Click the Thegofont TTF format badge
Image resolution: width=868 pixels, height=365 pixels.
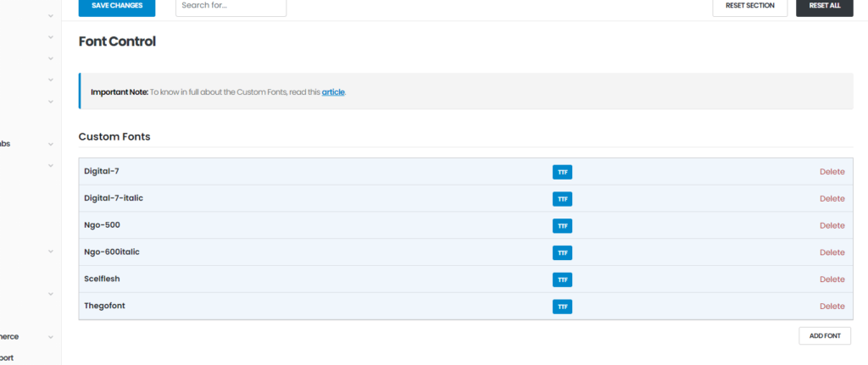[562, 307]
